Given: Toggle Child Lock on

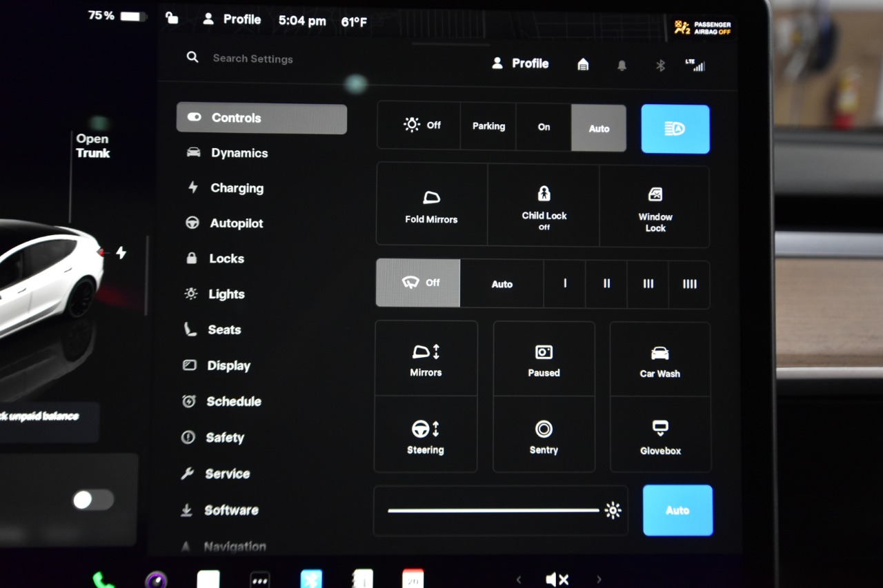Looking at the screenshot, I should click(x=544, y=204).
